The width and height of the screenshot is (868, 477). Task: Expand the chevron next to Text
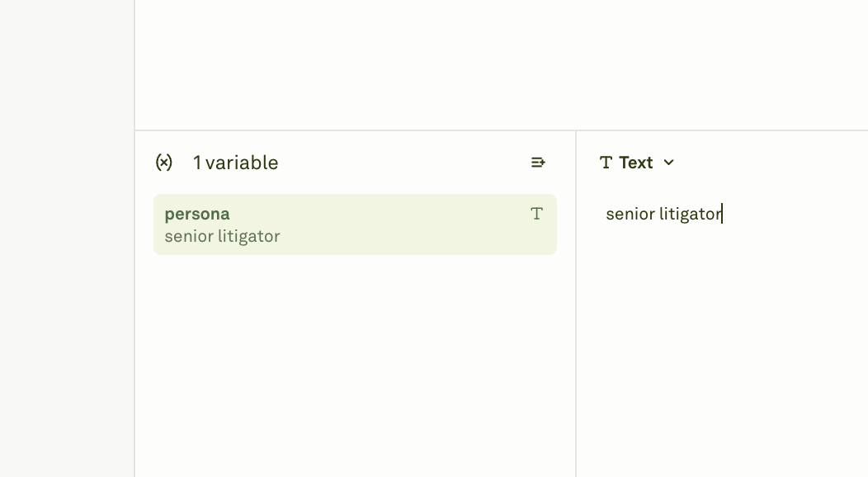click(x=668, y=163)
